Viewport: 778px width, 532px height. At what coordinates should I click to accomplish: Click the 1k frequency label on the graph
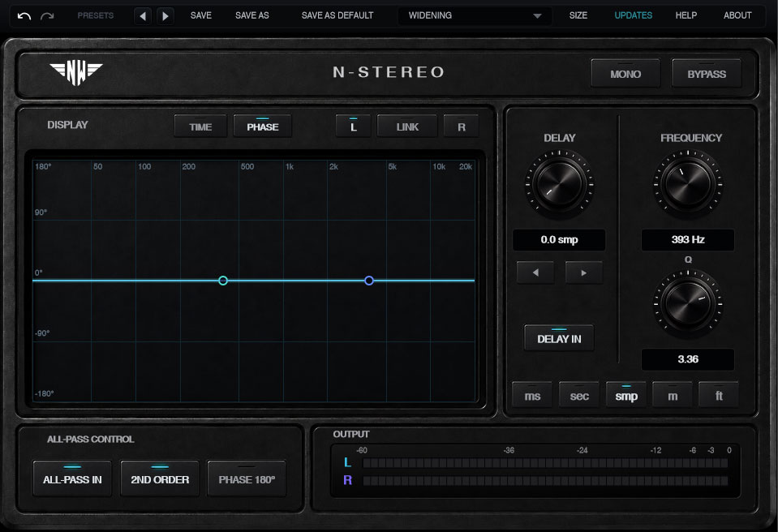(x=290, y=166)
